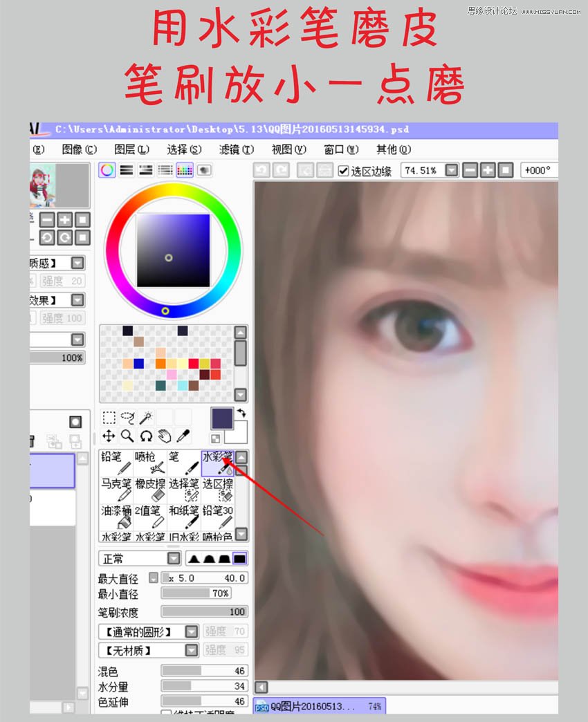This screenshot has width=588, height=722.
Task: Switch to QQ图片20160513 document tab
Action: 319,706
